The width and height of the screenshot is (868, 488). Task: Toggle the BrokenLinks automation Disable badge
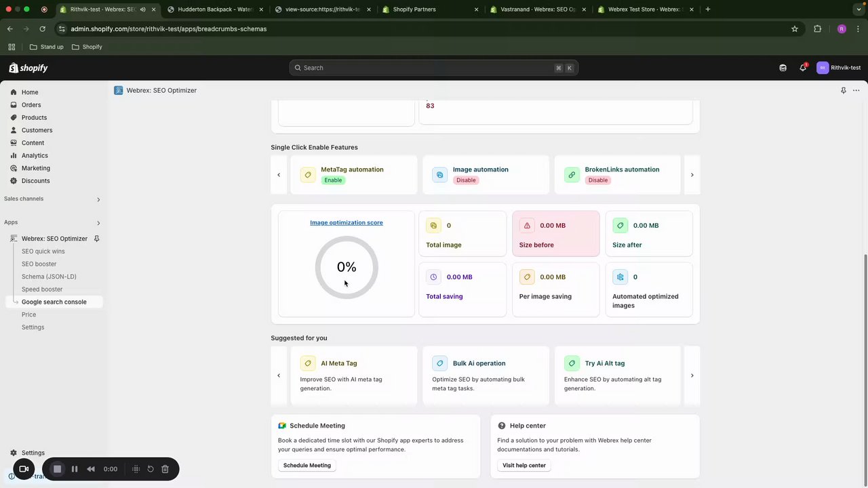[x=598, y=180]
